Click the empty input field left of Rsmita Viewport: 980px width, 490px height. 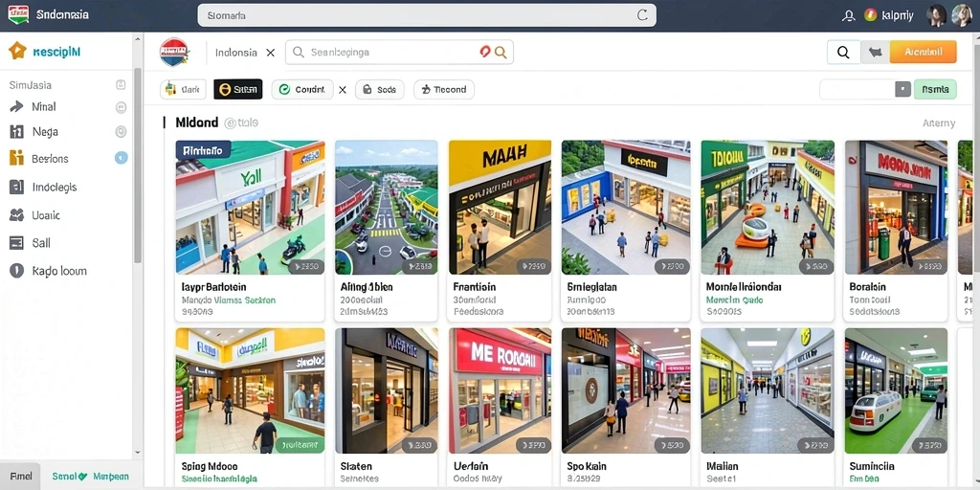click(x=857, y=89)
